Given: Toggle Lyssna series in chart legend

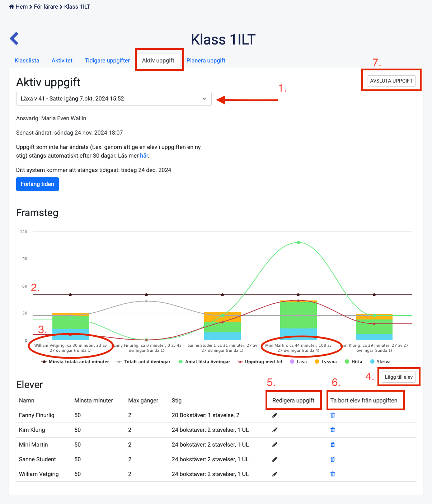Looking at the screenshot, I should (325, 362).
